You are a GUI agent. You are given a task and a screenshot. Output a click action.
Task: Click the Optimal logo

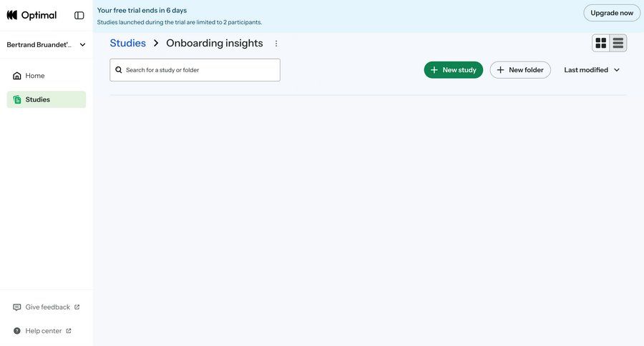tap(31, 15)
